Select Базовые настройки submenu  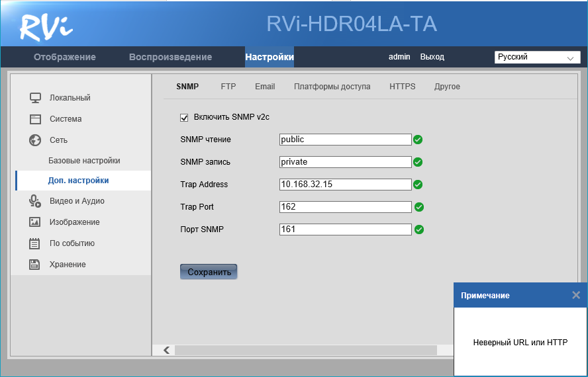point(84,161)
